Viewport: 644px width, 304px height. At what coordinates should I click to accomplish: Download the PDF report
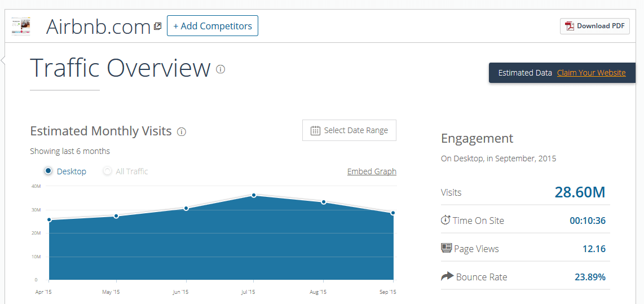click(x=595, y=26)
